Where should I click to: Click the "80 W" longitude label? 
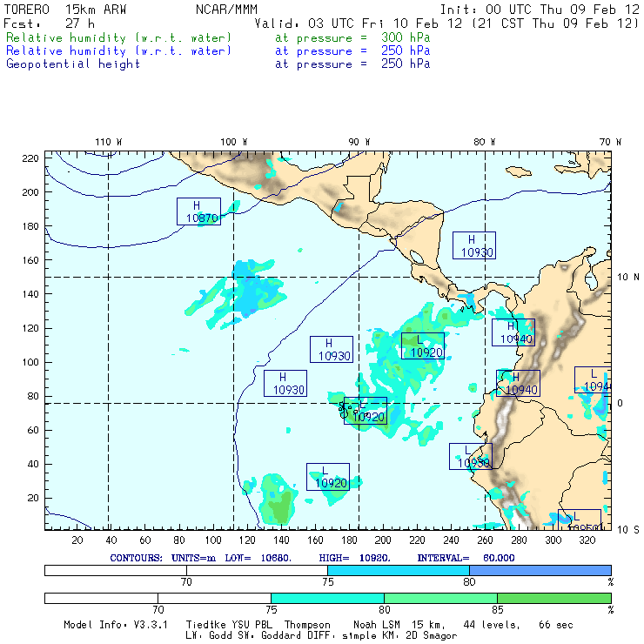click(484, 142)
